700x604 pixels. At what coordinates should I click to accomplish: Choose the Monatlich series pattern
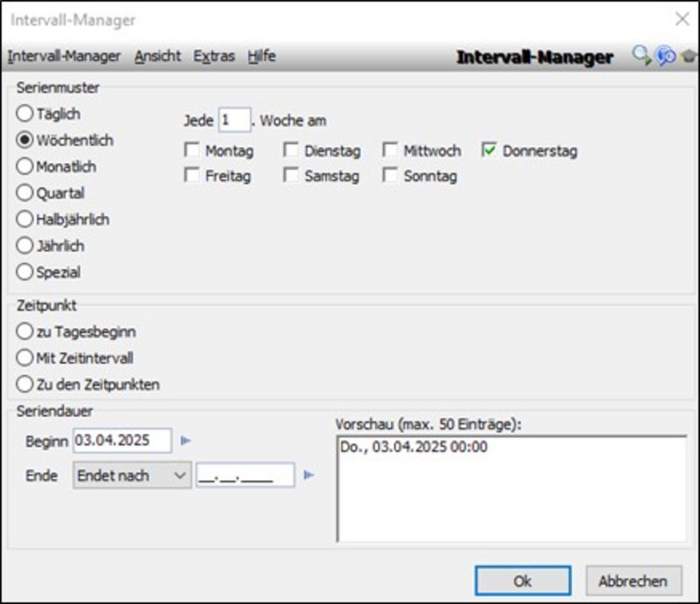(x=24, y=167)
